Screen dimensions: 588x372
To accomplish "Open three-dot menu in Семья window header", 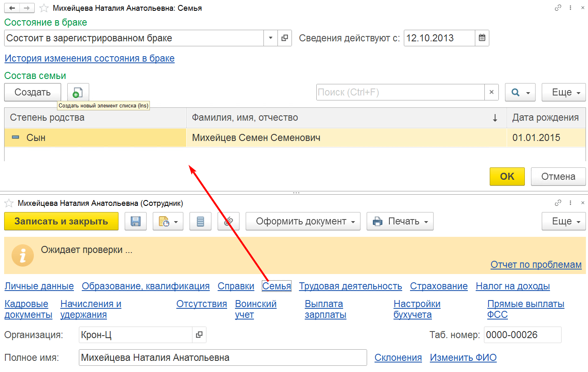I will click(570, 7).
